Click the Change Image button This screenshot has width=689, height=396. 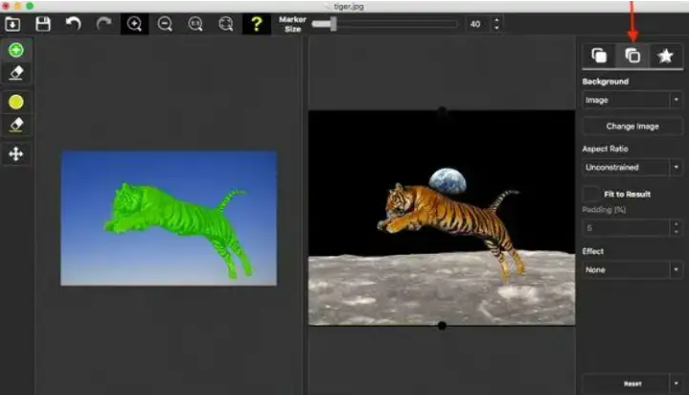coord(632,127)
